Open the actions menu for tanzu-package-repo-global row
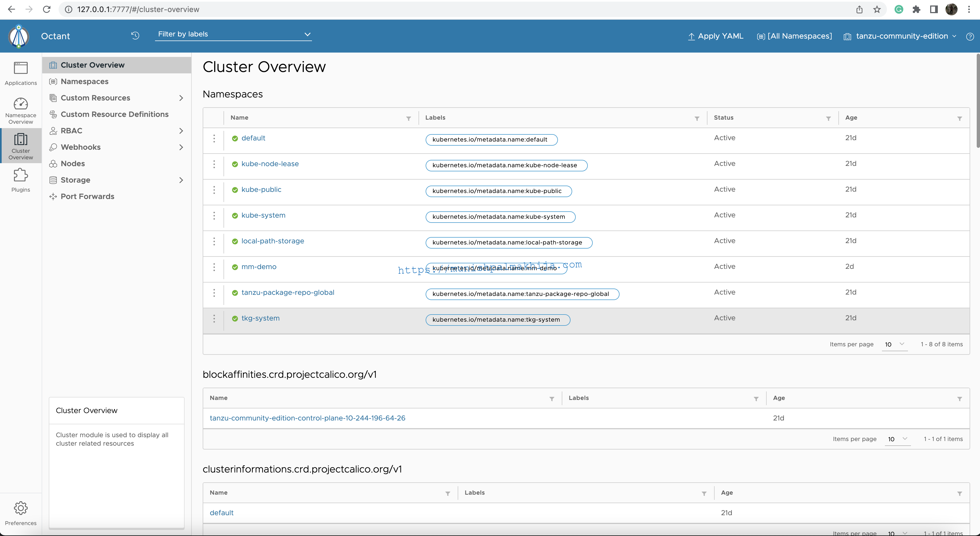 pyautogui.click(x=214, y=293)
